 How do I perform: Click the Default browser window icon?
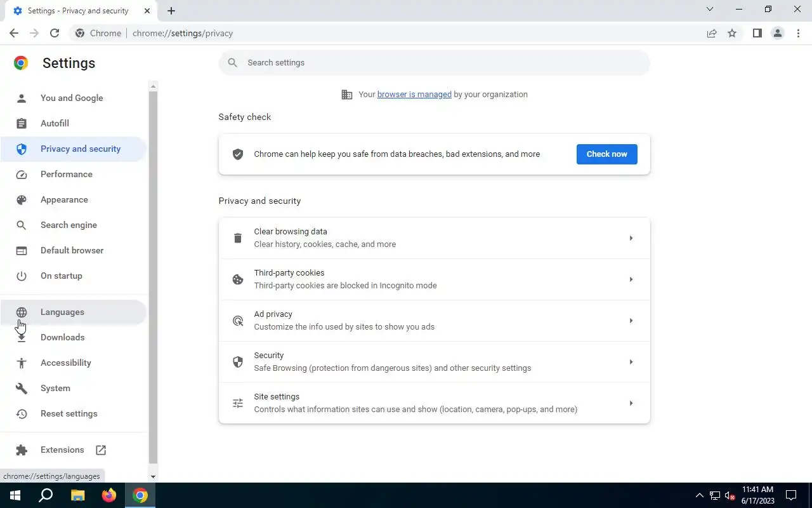22,250
